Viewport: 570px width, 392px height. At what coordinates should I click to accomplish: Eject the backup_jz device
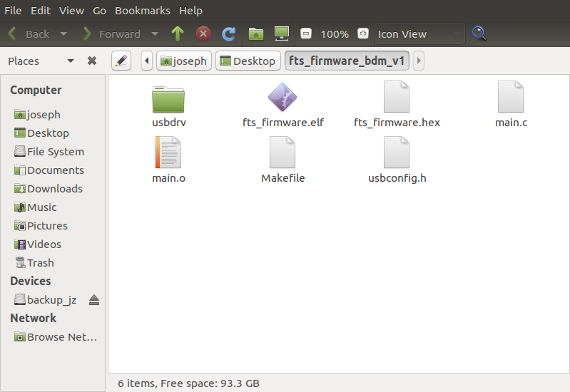[x=94, y=300]
